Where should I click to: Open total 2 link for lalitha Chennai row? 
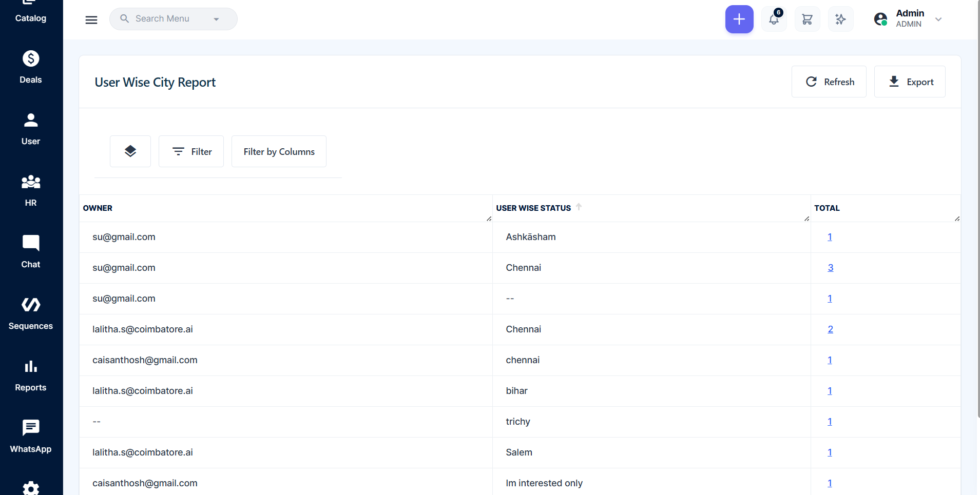pyautogui.click(x=831, y=329)
